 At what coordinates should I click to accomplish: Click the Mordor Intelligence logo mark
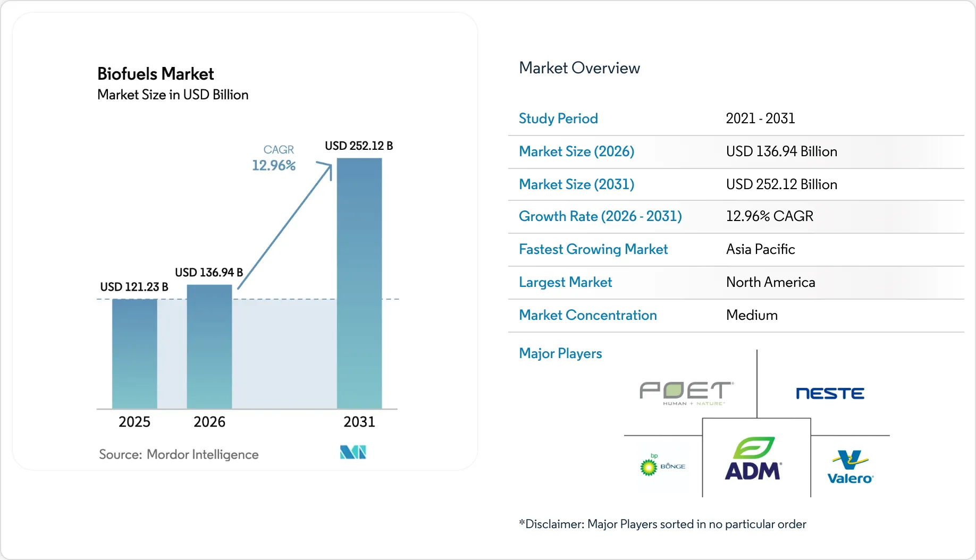pos(353,452)
